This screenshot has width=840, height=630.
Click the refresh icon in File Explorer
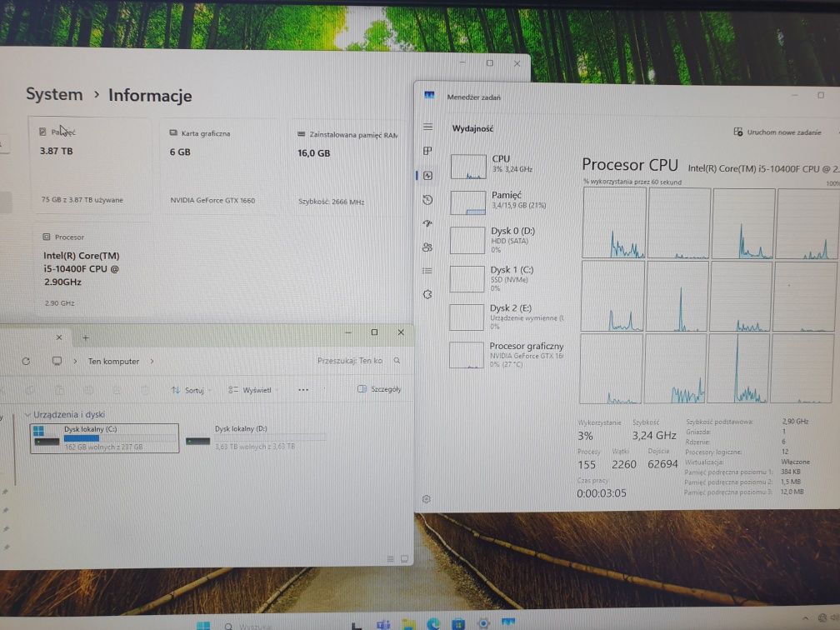tap(26, 361)
